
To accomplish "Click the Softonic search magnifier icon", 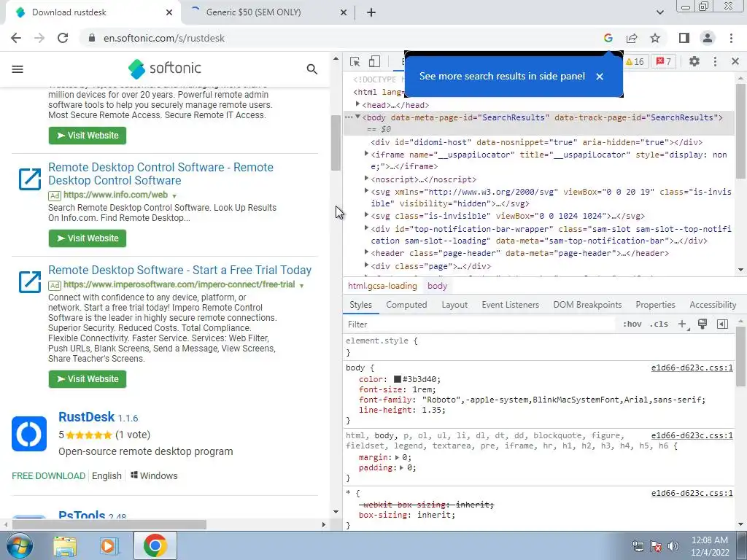I will click(312, 69).
